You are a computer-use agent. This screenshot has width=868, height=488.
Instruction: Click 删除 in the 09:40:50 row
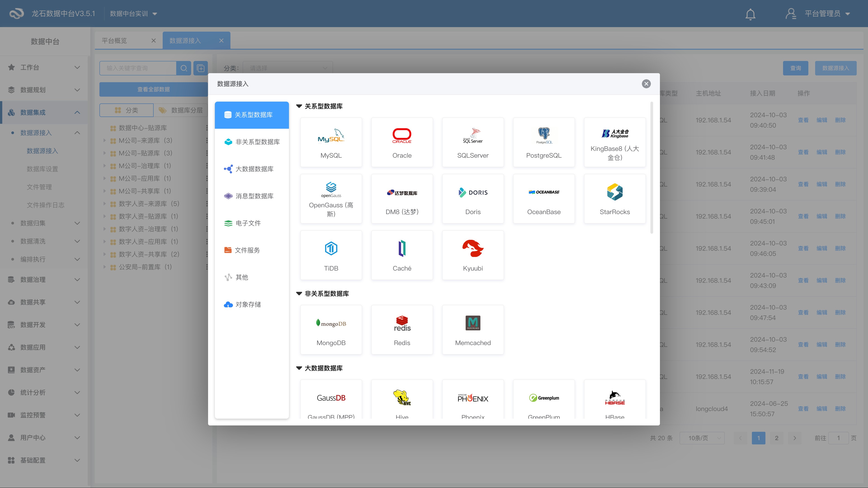pyautogui.click(x=840, y=120)
